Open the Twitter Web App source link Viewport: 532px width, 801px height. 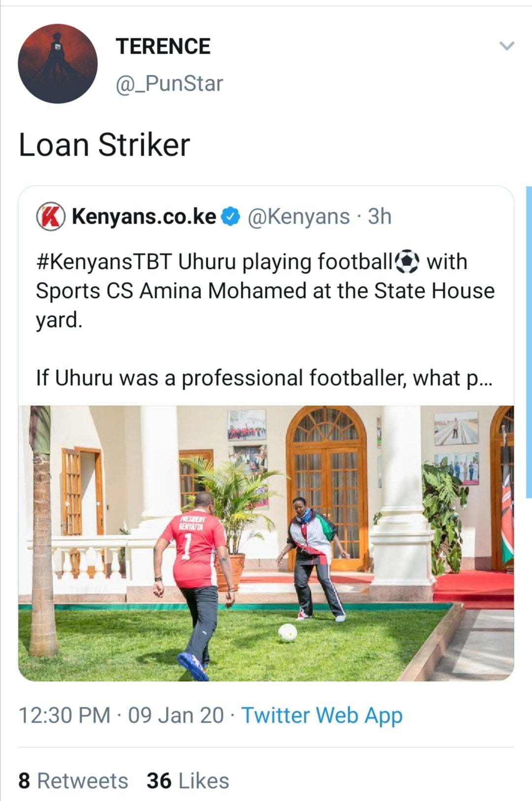(x=322, y=715)
